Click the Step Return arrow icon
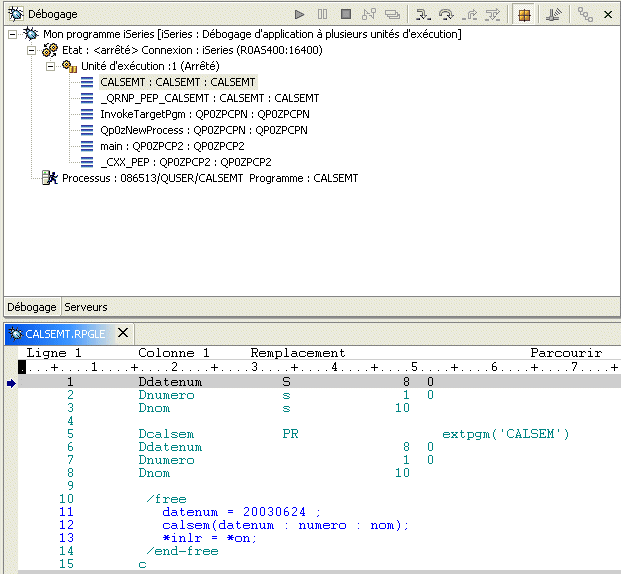Viewport: 621px width, 574px height. 469,15
